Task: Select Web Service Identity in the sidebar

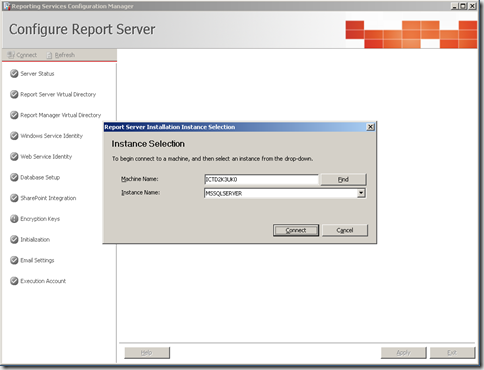Action: click(x=46, y=156)
